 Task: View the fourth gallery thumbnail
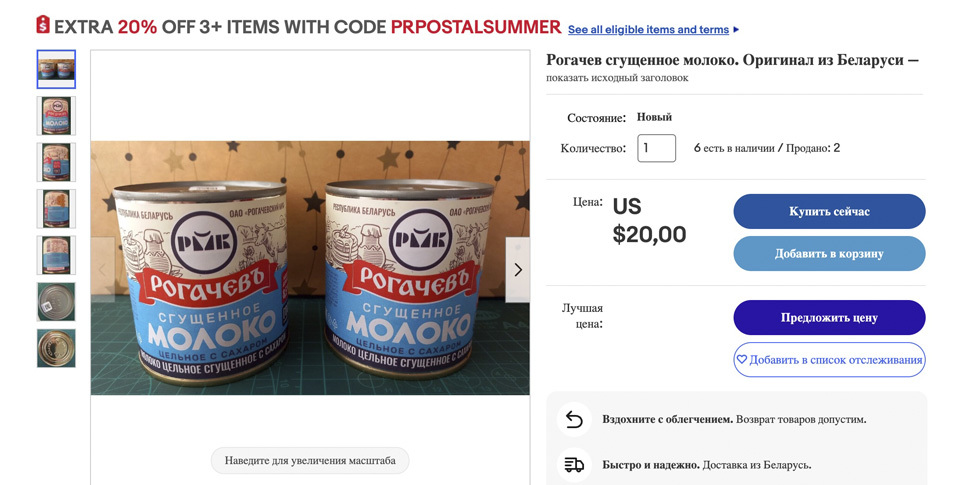tap(56, 209)
